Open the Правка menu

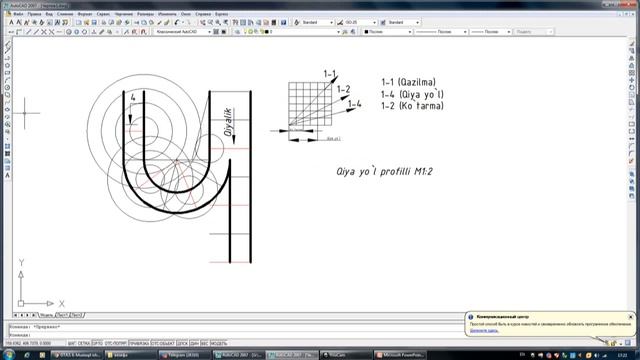click(34, 14)
